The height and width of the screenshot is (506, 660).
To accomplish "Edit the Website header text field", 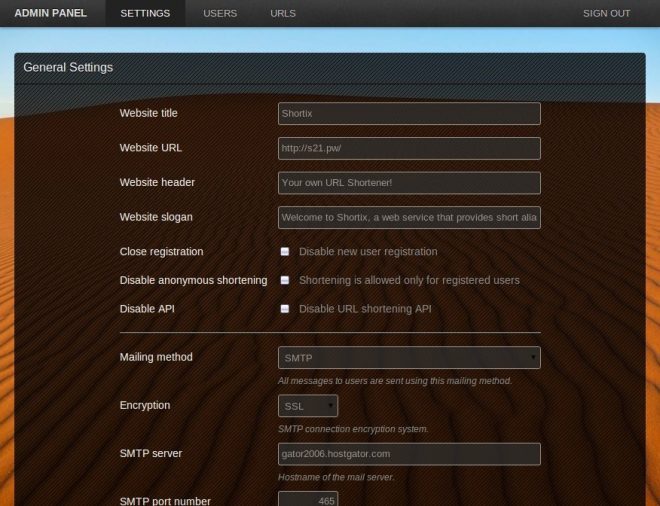I will point(409,183).
